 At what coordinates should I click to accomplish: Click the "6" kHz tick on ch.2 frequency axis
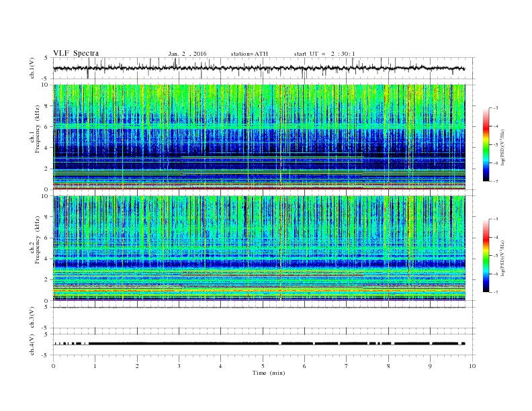pos(46,238)
